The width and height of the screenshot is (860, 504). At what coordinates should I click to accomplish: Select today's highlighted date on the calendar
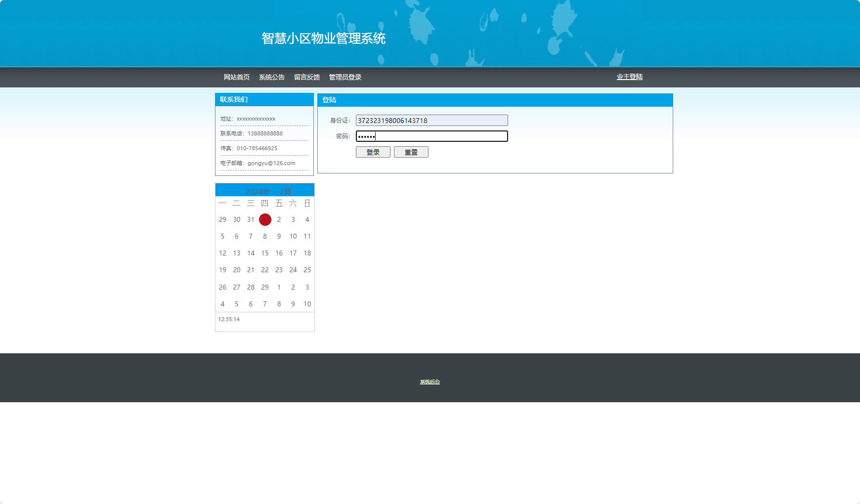(265, 219)
